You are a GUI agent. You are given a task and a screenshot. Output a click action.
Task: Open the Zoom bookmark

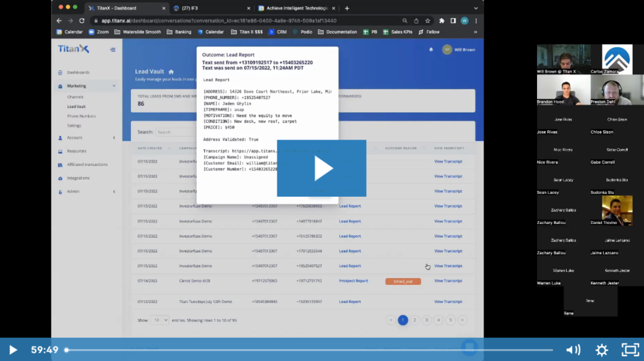(99, 32)
